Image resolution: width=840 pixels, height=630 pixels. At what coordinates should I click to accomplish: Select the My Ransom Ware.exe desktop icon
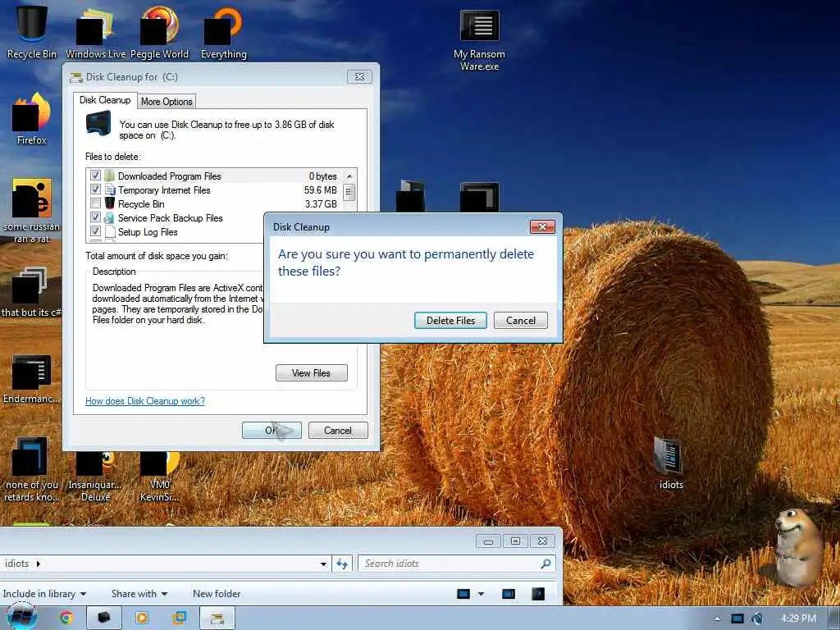tap(479, 40)
